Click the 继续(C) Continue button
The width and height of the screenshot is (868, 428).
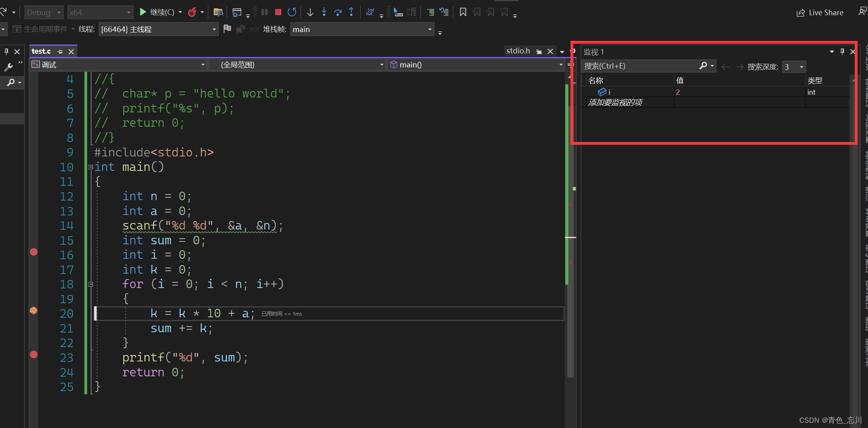pos(157,12)
